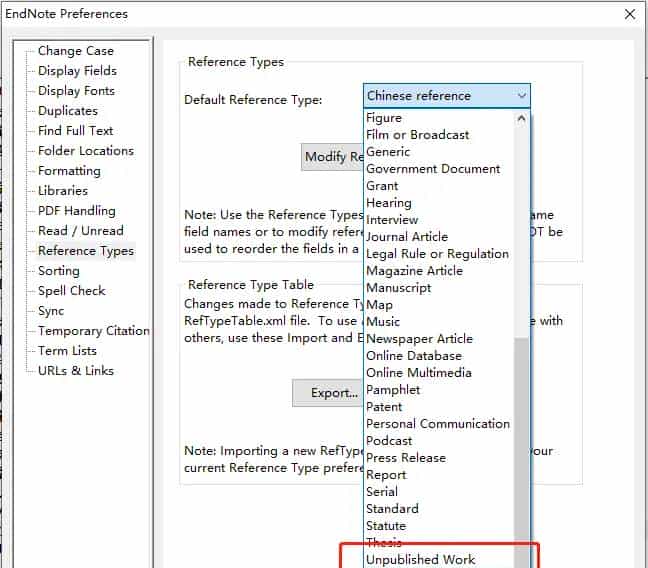Click the Export... button
The height and width of the screenshot is (568, 648).
[328, 393]
